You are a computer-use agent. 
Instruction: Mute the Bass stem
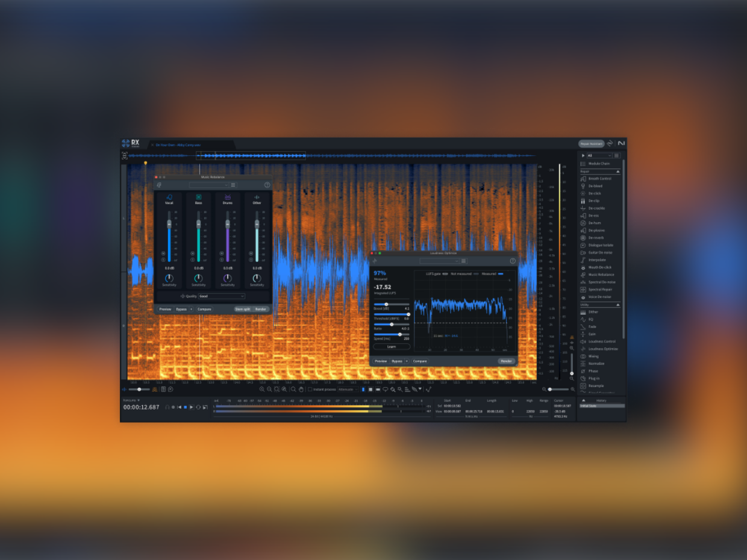point(192,254)
